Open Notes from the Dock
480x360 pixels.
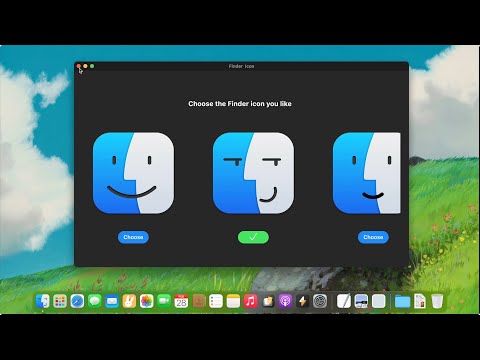233,301
